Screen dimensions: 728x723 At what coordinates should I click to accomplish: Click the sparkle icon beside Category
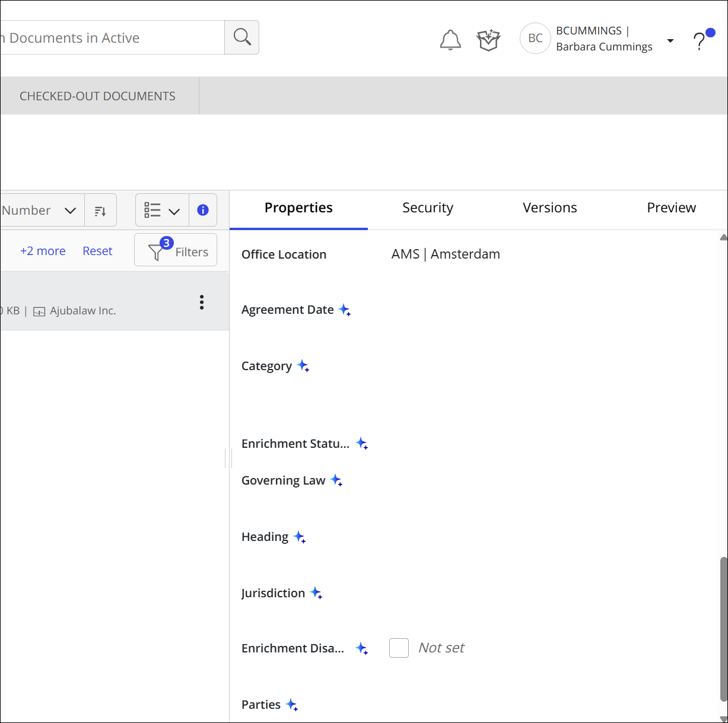(x=303, y=366)
